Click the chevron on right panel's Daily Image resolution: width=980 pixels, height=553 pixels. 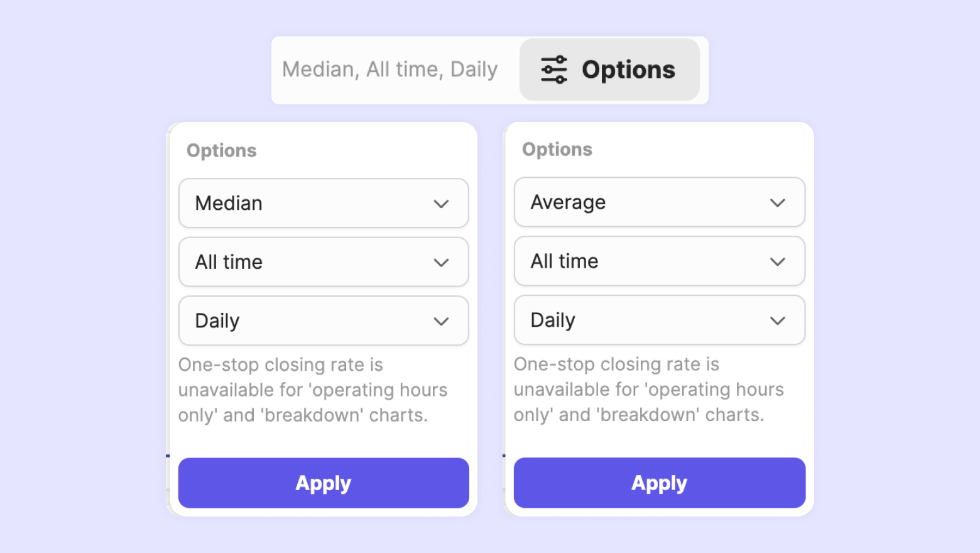[778, 321]
